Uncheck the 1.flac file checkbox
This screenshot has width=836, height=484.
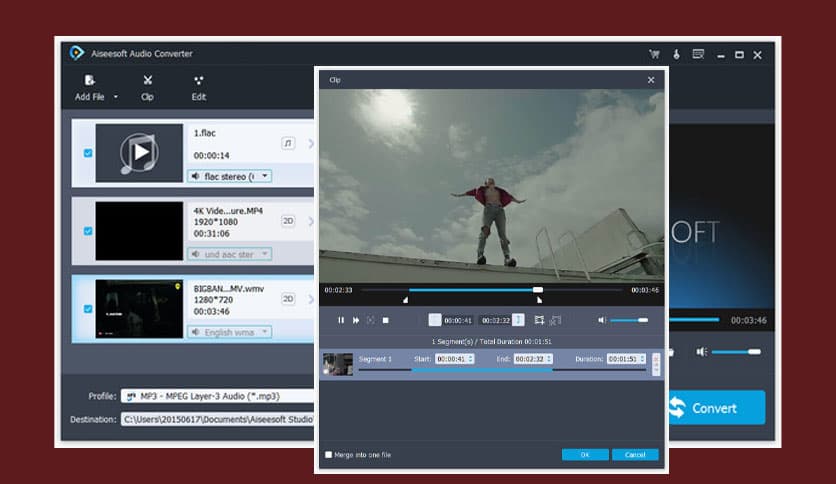(x=88, y=153)
